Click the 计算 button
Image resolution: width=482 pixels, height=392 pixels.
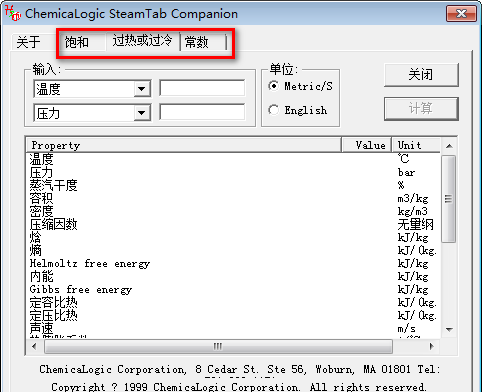(421, 109)
